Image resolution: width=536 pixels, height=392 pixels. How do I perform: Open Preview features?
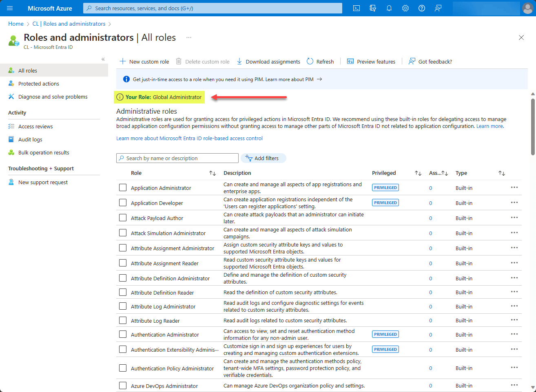tap(371, 62)
